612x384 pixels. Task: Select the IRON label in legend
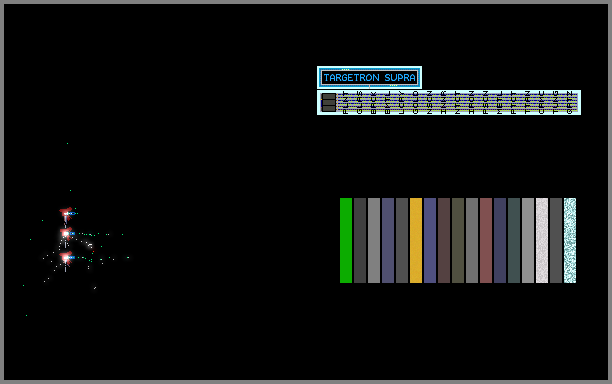coord(471,103)
